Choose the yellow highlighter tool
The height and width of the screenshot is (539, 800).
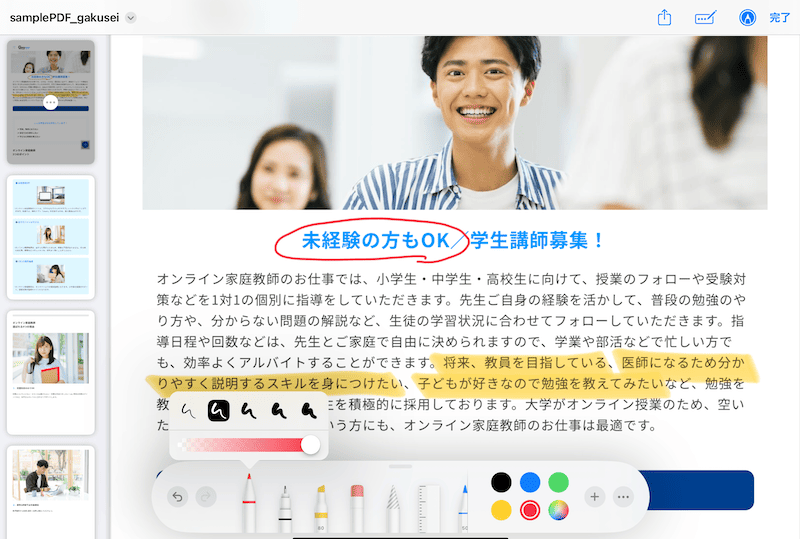pos(321,504)
